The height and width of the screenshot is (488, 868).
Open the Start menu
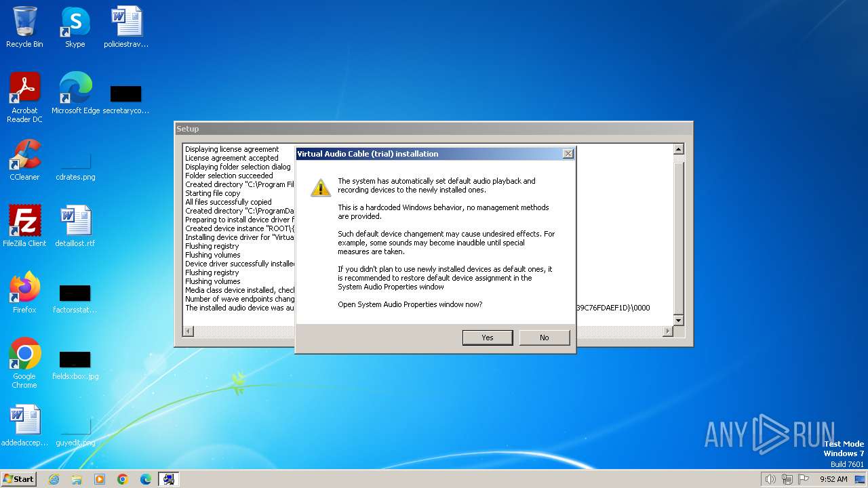pos(18,479)
